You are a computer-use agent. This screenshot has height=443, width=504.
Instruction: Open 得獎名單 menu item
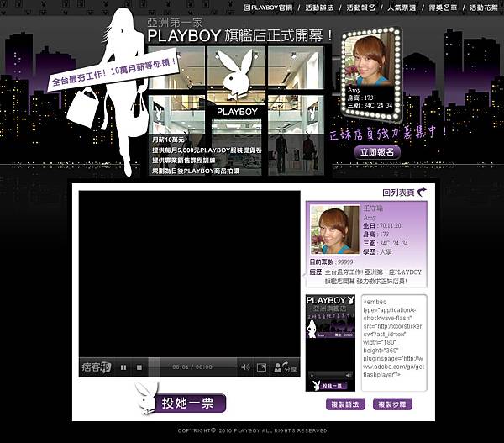click(443, 8)
